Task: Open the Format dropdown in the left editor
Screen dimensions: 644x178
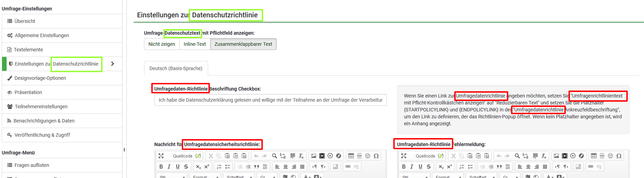Action: (205, 176)
